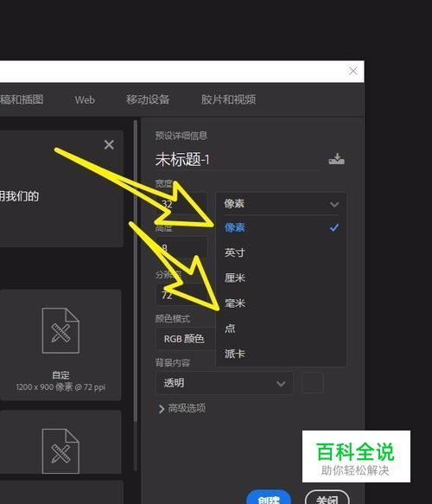Screen dimensions: 432x504
Task: Click the resolution field showing 72
Action: point(186,295)
